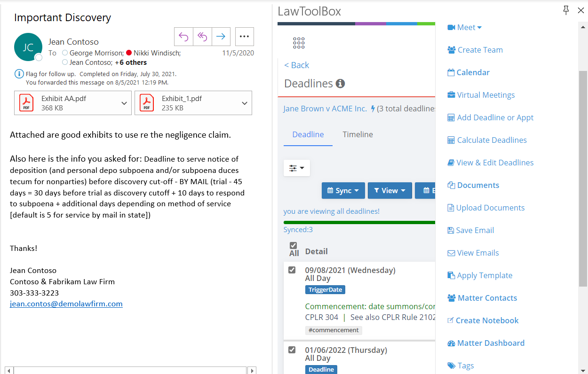Screen dimensions: 588x374
Task: Click the LawToolBox pane vertical scrollbar
Action: click(x=583, y=179)
